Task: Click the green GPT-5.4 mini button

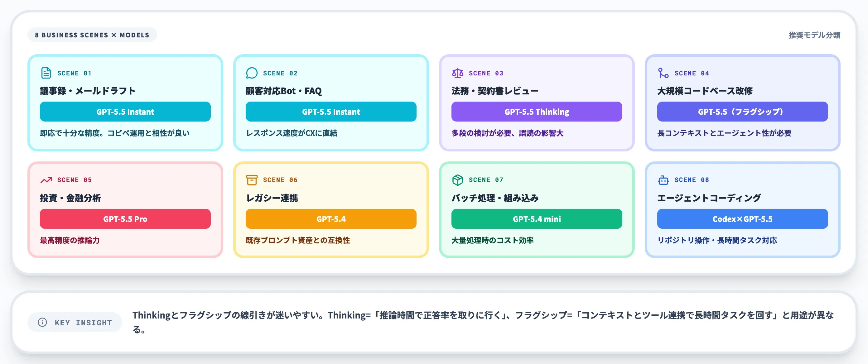Action: (x=537, y=219)
